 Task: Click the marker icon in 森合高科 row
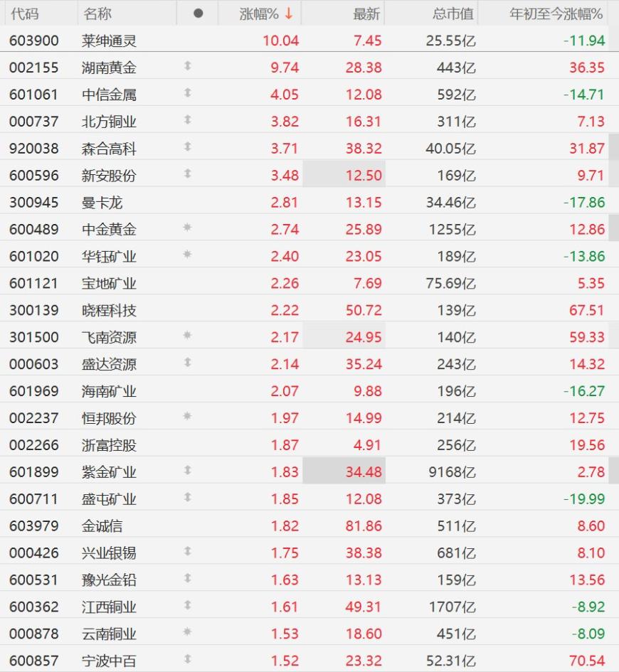click(x=187, y=147)
